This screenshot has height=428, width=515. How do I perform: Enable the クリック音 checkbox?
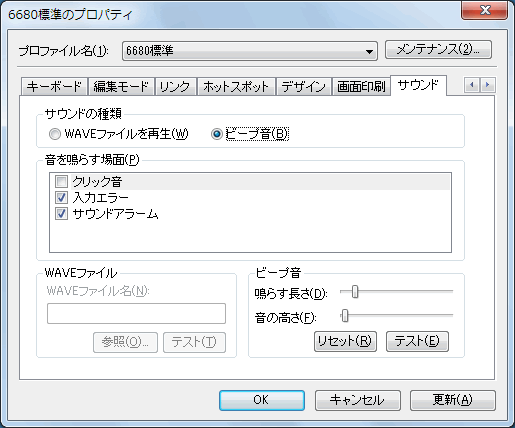coord(61,182)
